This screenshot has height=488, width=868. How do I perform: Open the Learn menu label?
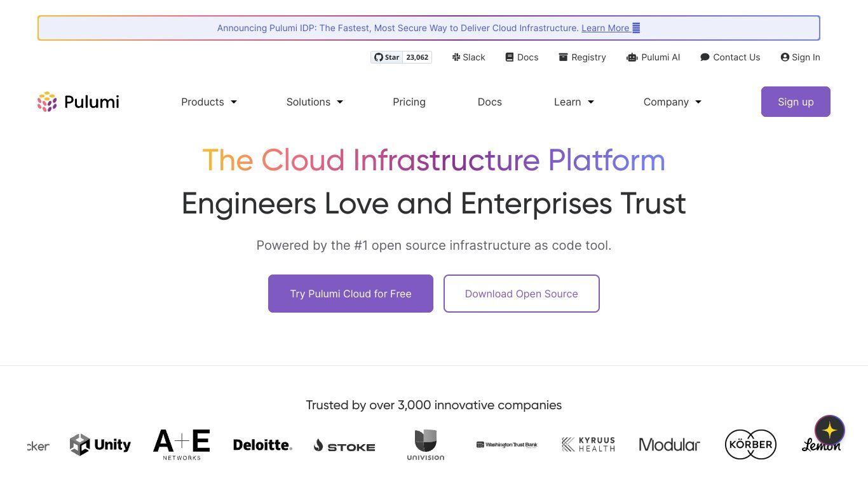(567, 102)
